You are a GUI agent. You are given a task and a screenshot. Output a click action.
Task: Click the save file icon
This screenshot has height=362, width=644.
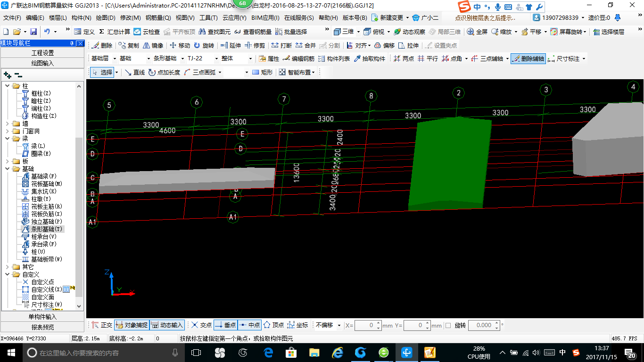click(33, 32)
